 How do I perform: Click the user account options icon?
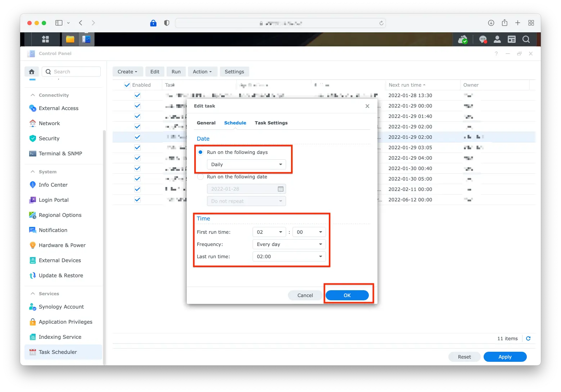pos(497,40)
